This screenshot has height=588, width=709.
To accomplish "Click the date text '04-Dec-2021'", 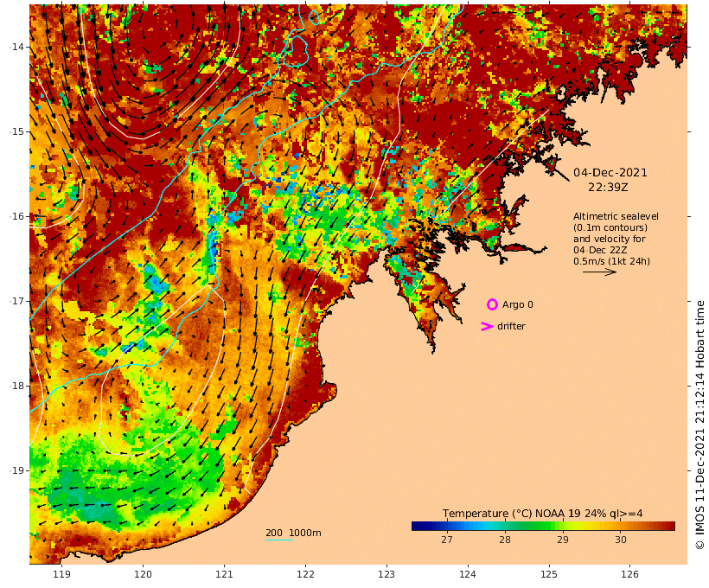I will pyautogui.click(x=610, y=172).
